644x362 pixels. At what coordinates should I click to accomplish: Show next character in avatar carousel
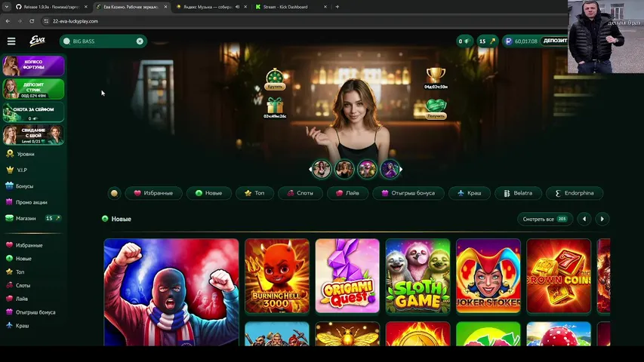[401, 169]
